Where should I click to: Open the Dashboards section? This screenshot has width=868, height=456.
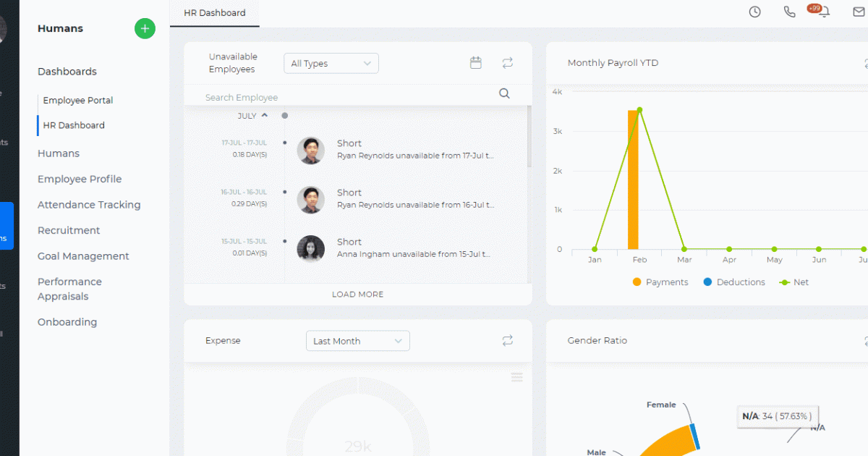[x=67, y=72]
